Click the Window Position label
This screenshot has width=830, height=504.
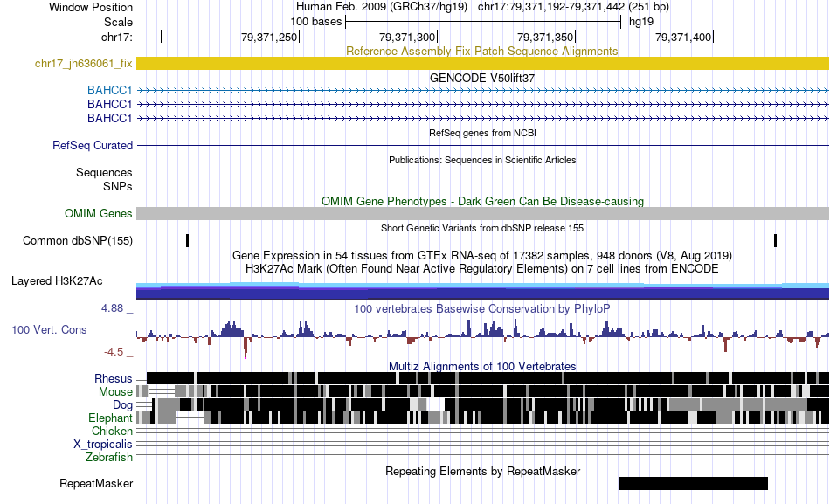91,7
